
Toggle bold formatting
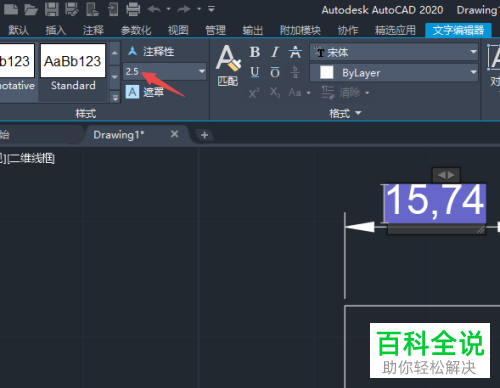255,52
